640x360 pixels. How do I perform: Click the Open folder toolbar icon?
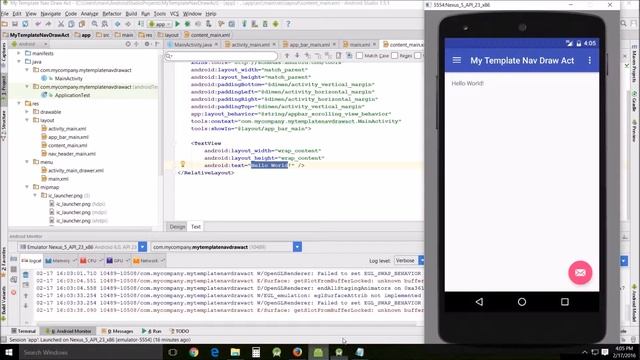coord(5,24)
